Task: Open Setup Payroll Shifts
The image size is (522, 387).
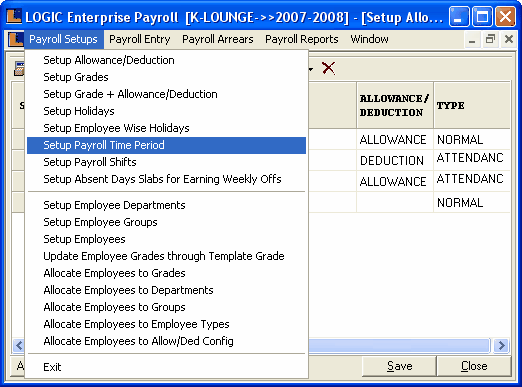Action: click(166, 162)
